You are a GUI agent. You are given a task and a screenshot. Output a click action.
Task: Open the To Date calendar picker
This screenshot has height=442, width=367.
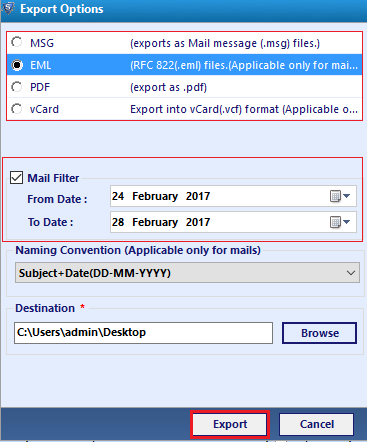pos(340,222)
